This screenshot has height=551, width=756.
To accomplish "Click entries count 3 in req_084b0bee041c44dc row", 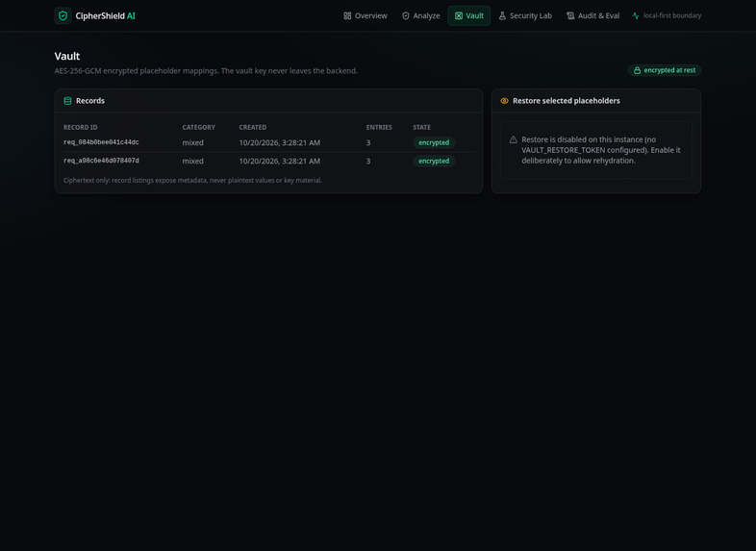I will pos(368,142).
